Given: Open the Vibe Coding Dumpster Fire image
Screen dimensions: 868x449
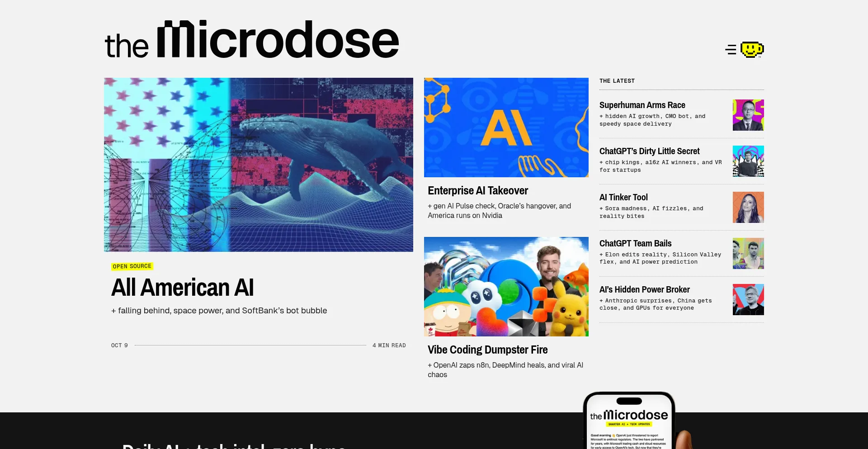Looking at the screenshot, I should (x=506, y=287).
